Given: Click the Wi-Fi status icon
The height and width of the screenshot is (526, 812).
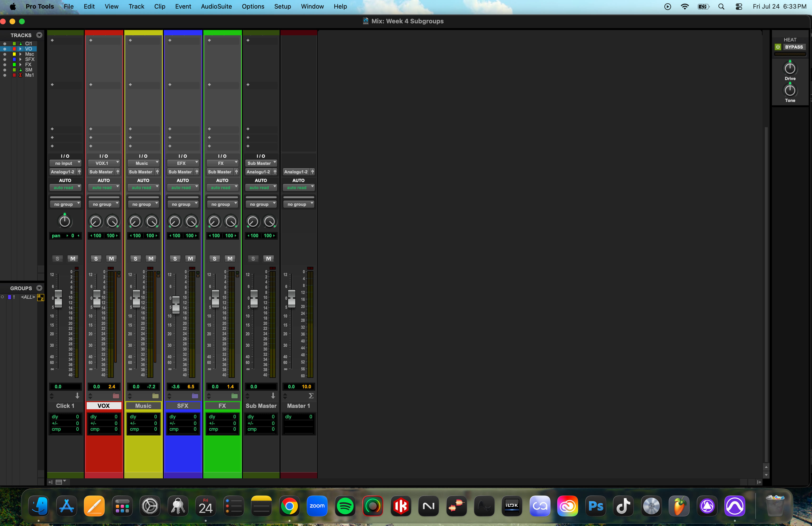Looking at the screenshot, I should coord(684,6).
